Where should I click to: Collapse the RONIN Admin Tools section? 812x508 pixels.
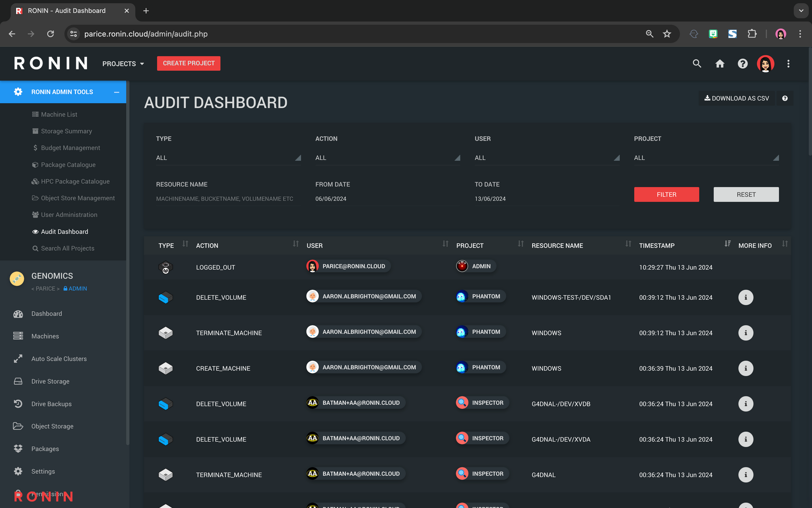click(x=117, y=92)
